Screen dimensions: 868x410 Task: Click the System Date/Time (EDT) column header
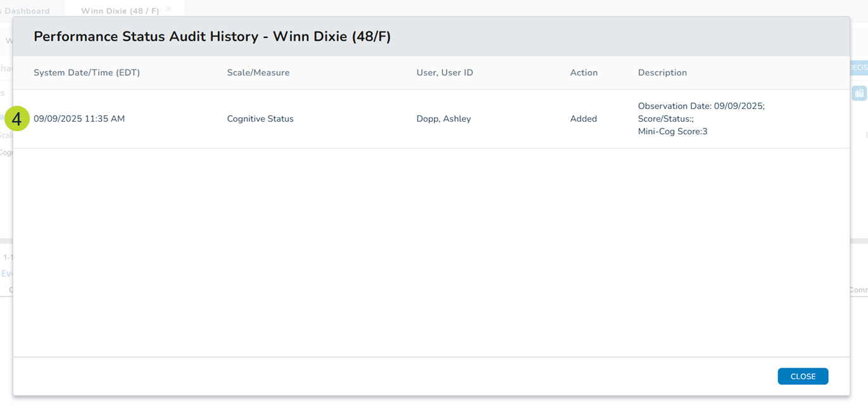[x=87, y=73]
